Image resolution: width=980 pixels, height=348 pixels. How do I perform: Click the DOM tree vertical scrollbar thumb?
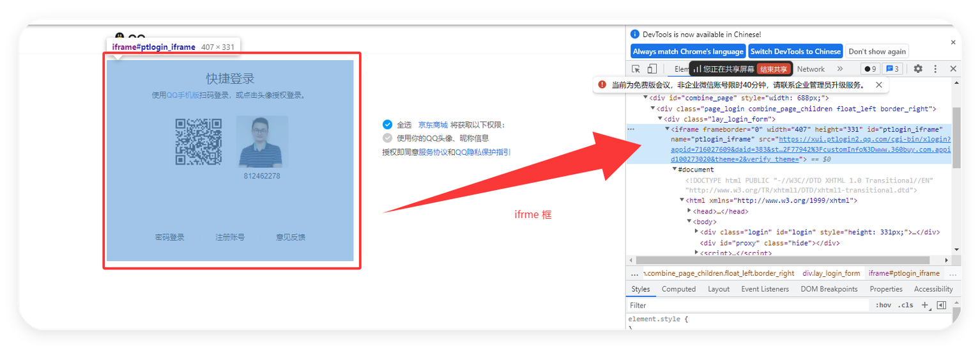coord(956,138)
